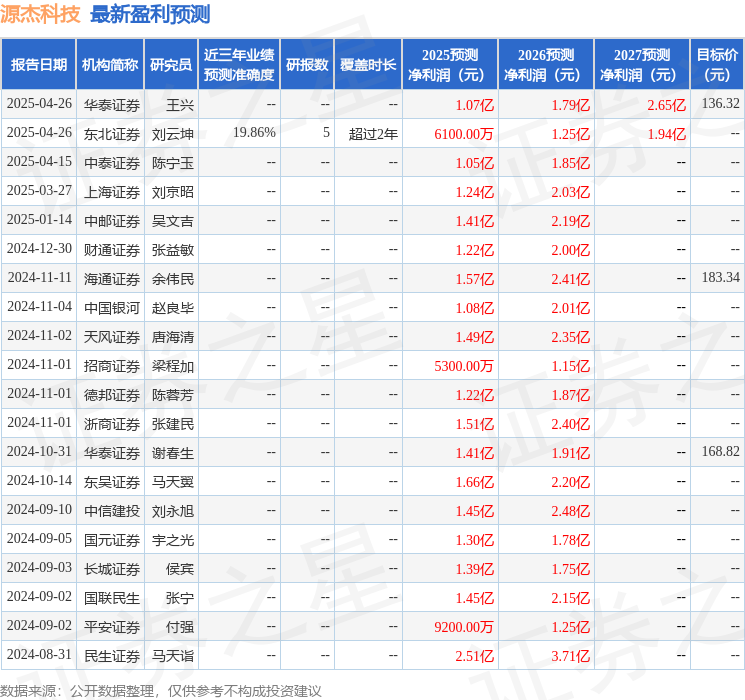The width and height of the screenshot is (745, 700).
Task: Click date 2024-09-03
Action: (39, 567)
